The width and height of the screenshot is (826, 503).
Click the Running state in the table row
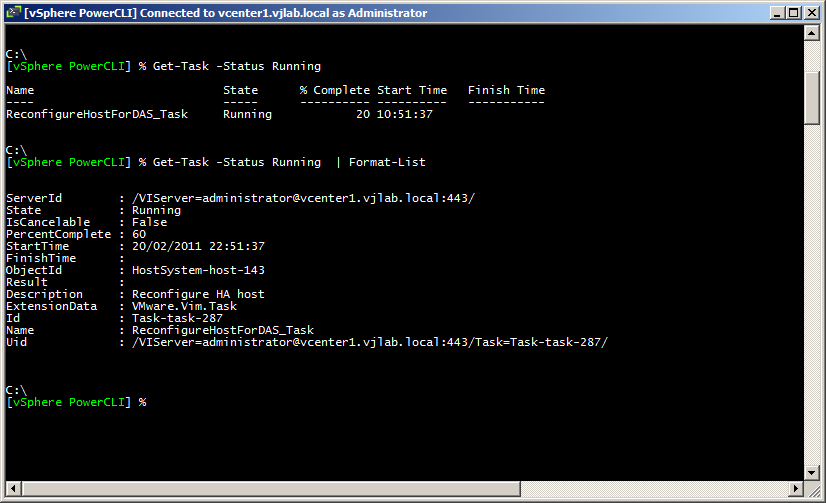247,114
